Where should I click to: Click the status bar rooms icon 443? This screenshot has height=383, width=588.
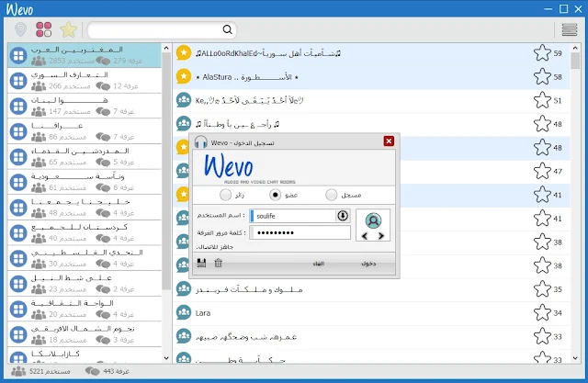[92, 371]
